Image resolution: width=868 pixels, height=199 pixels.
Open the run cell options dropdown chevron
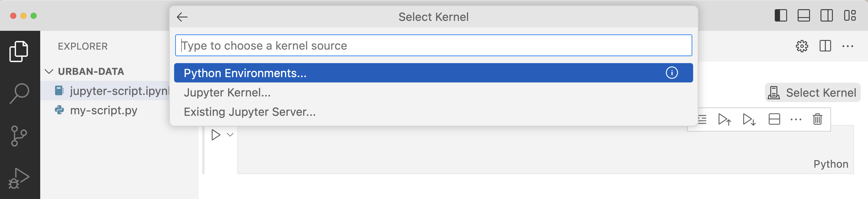230,135
